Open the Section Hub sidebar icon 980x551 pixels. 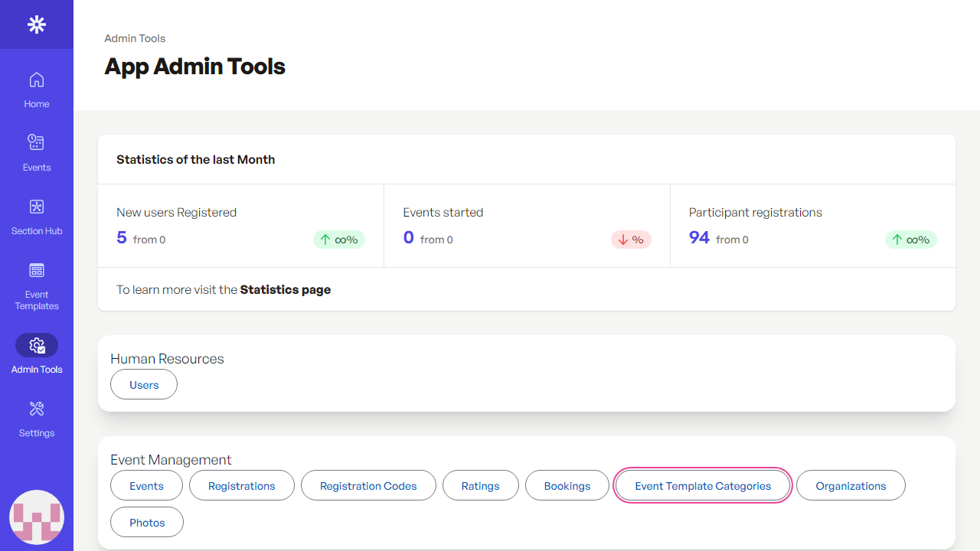(x=37, y=207)
